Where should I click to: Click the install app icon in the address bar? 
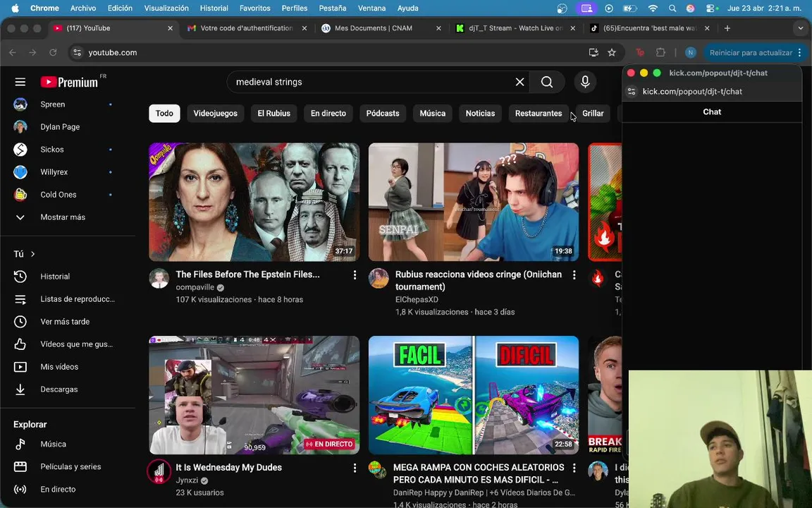tap(593, 52)
